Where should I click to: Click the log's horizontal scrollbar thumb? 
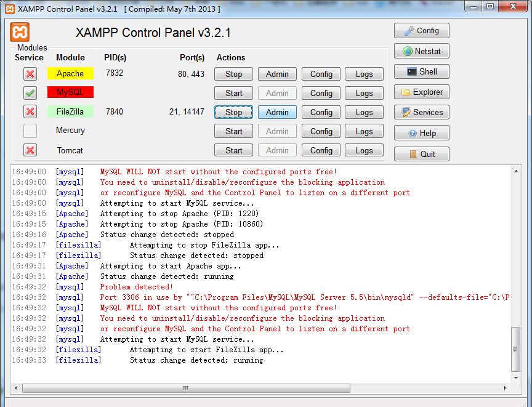pos(186,388)
